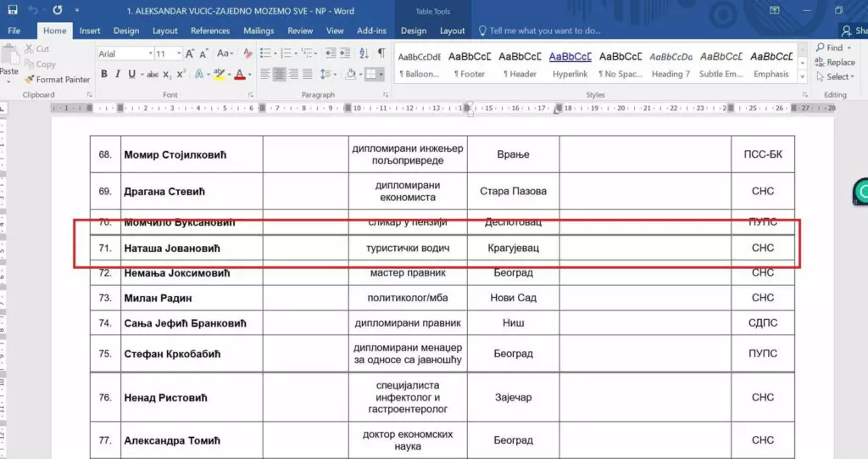The image size is (868, 459).
Task: Apply center paragraph alignment
Action: [x=279, y=74]
